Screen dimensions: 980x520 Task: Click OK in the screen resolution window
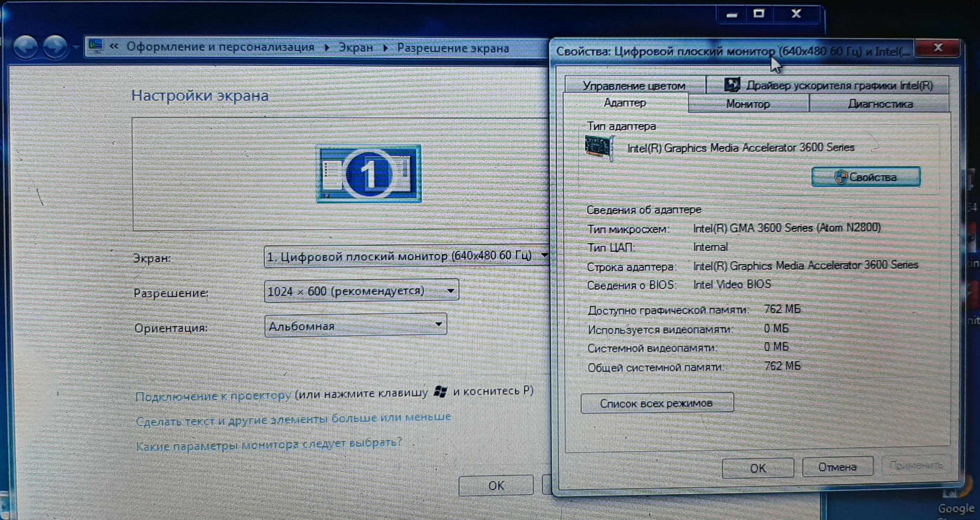[496, 485]
